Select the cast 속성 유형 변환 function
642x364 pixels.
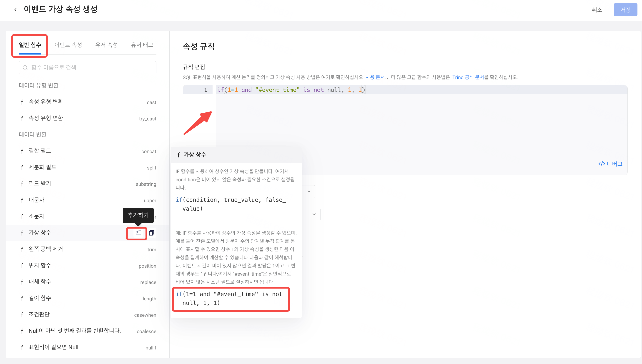click(x=88, y=102)
